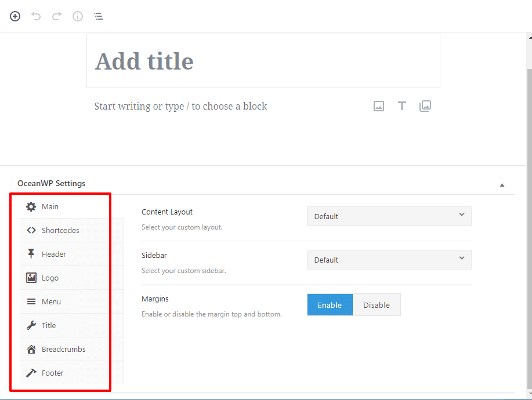The image size is (532, 400).
Task: Open the Sidebar selection dropdown
Action: pos(389,259)
